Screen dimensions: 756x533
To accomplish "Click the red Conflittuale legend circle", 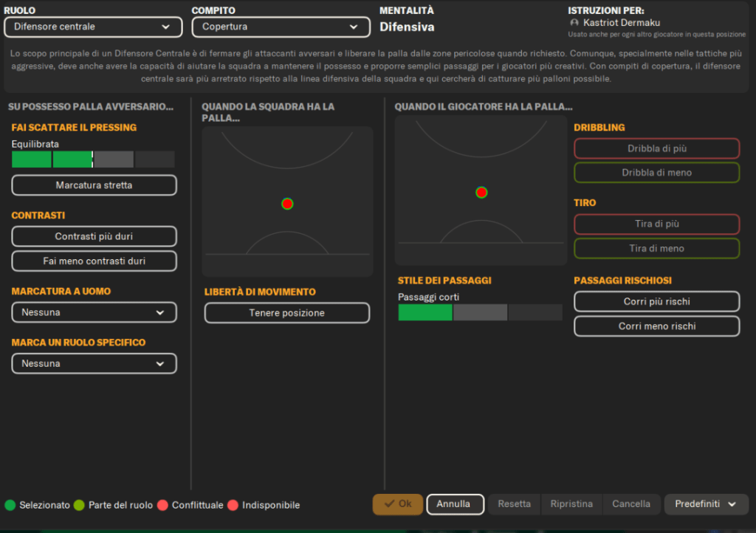I will (x=162, y=505).
